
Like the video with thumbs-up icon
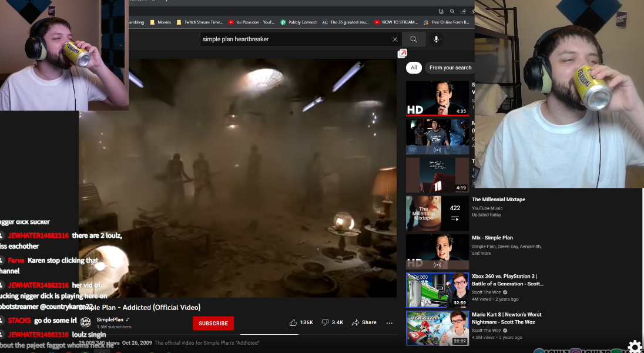293,322
